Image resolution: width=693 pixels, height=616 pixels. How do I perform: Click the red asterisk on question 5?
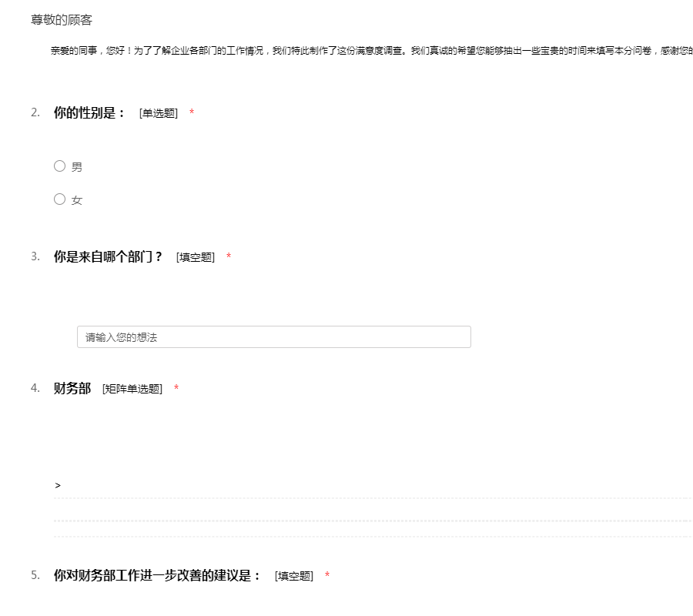tap(327, 576)
